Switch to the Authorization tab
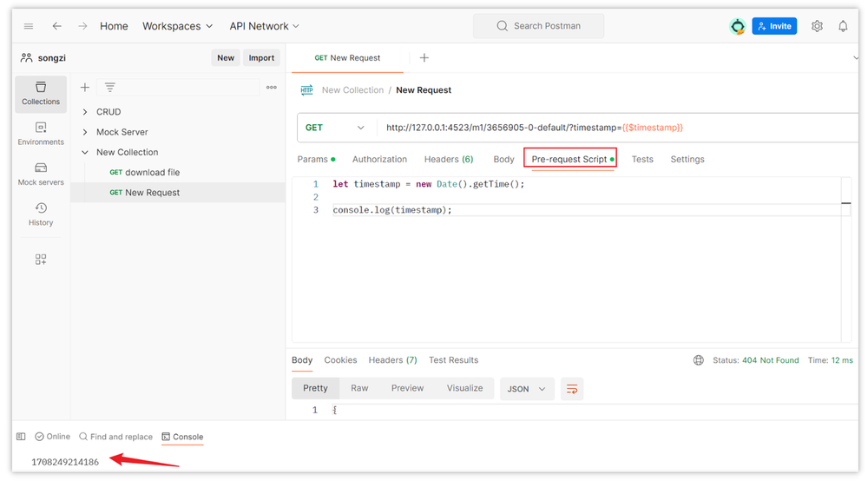Image resolution: width=868 pixels, height=481 pixels. 379,160
